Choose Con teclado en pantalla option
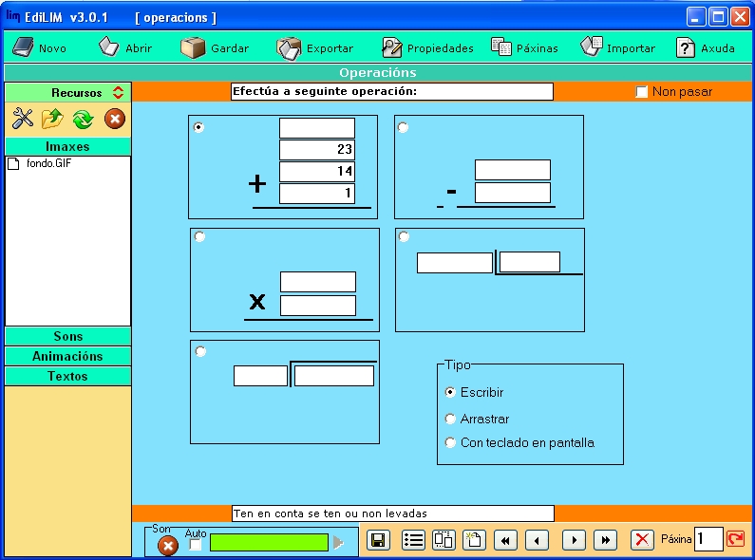755x560 pixels. pos(450,442)
